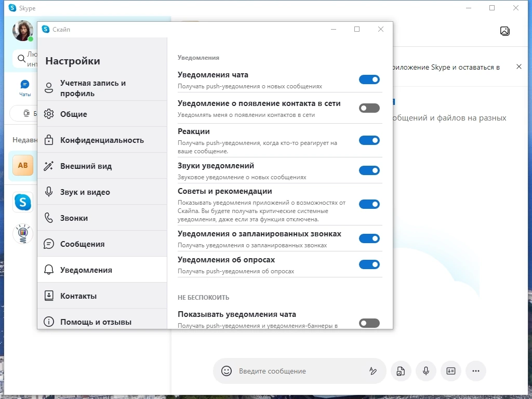Click the НЕ БЕСПОКОИТЬ section heading

coord(203,298)
